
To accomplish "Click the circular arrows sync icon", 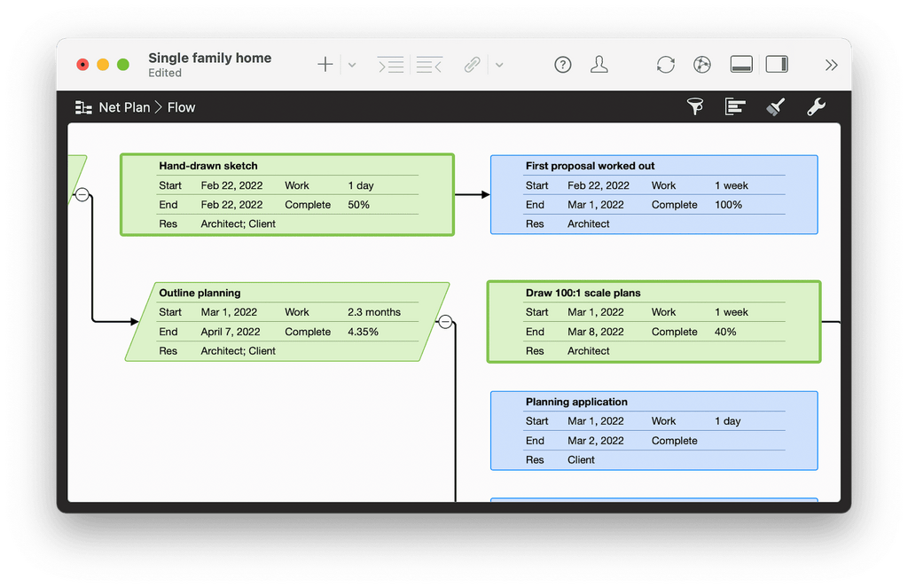I will [x=665, y=65].
